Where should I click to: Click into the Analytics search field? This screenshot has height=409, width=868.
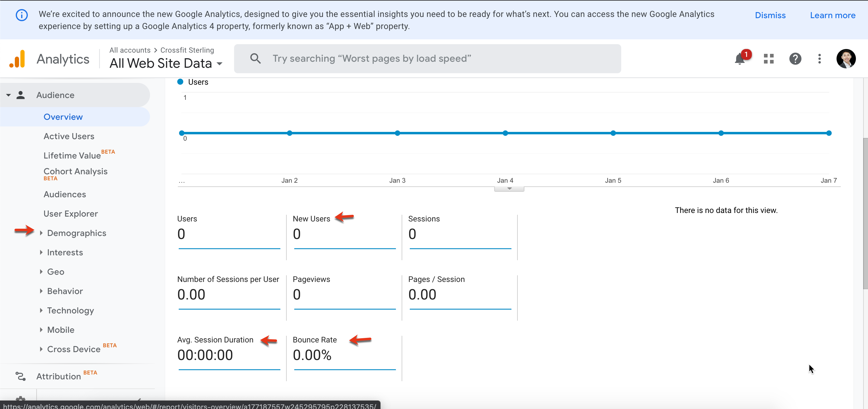pos(427,59)
